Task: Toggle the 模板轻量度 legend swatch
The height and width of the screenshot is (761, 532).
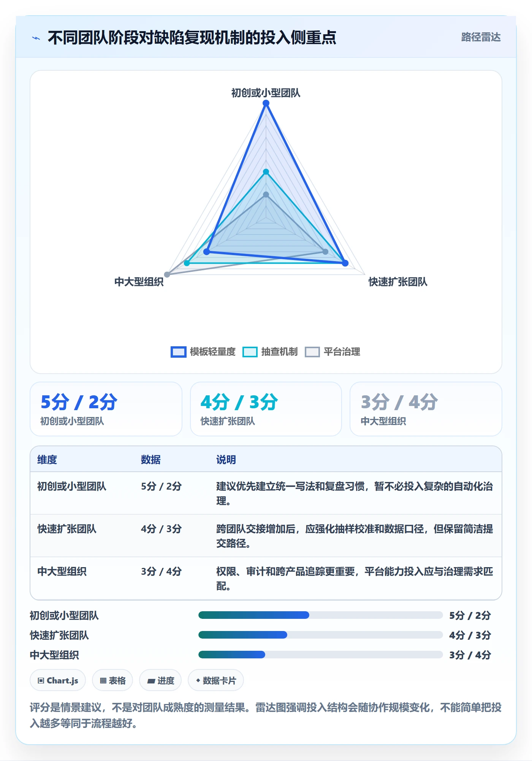Action: [178, 352]
